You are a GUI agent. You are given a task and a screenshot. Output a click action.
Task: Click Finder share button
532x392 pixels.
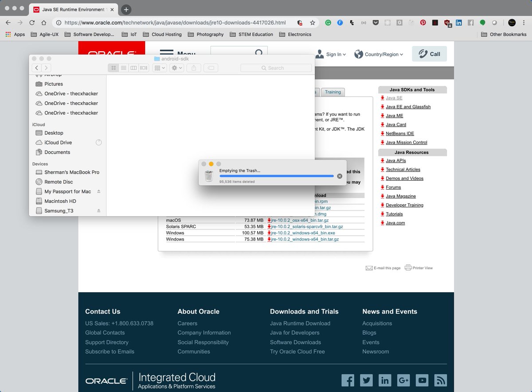point(194,68)
